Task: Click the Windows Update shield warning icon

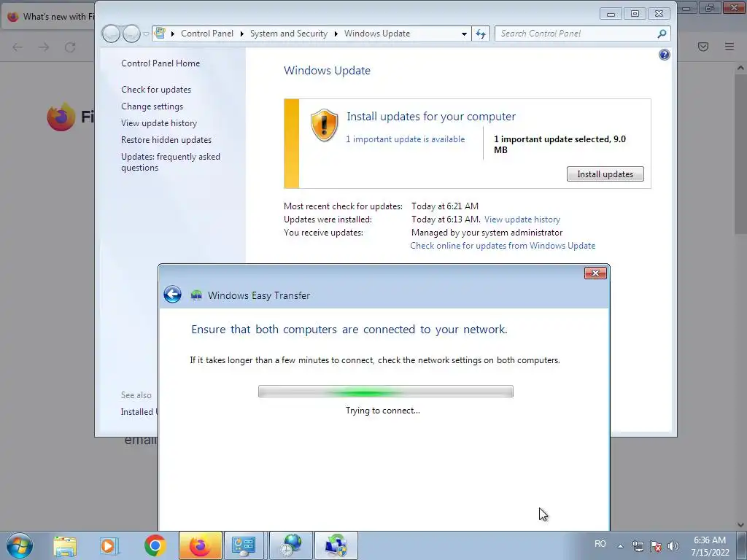Action: 324,125
